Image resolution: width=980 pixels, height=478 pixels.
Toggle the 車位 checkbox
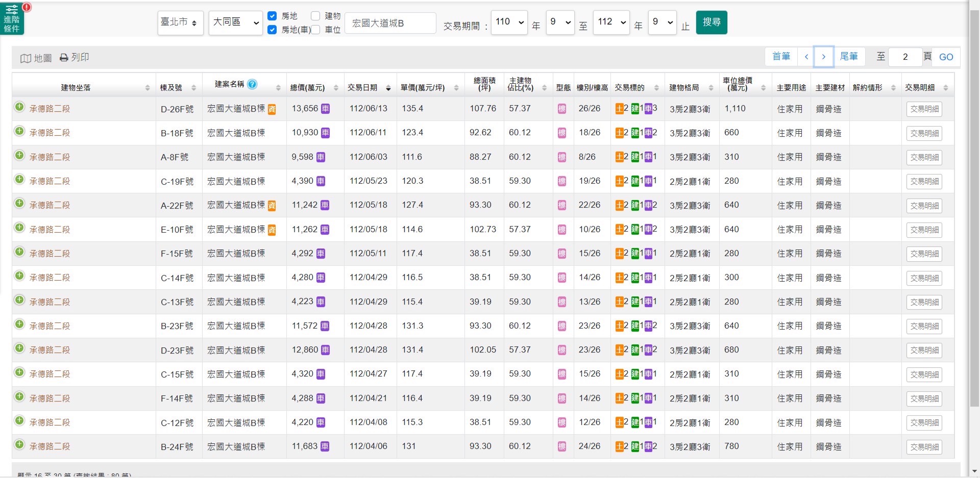pos(315,30)
